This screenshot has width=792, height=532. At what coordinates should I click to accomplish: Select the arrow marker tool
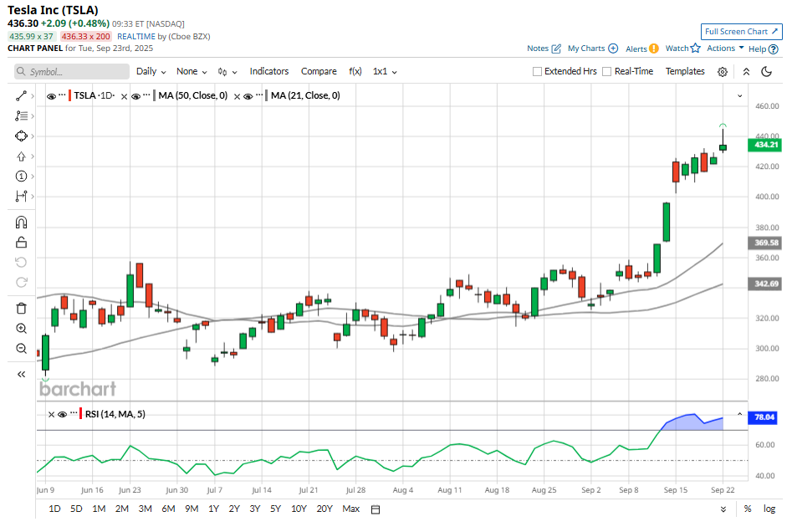21,156
